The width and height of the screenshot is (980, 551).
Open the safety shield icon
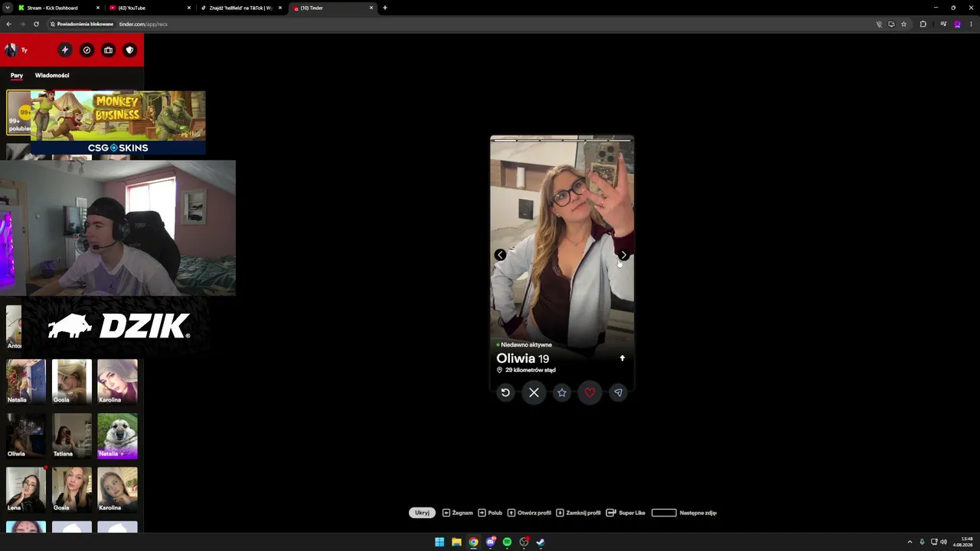point(129,50)
